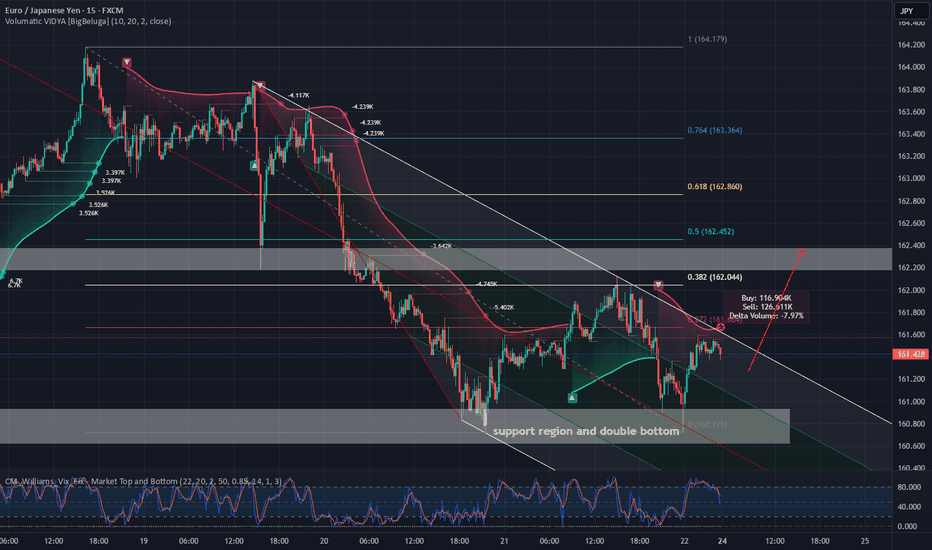
Task: Click date label 21 on the time axis
Action: (504, 541)
